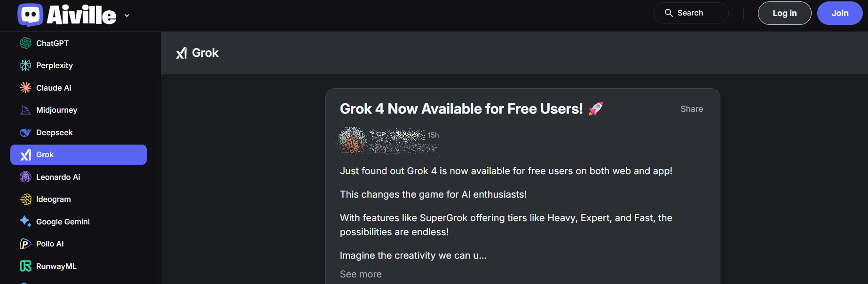Open Google Gemini via its sparkle icon

[x=25, y=221]
